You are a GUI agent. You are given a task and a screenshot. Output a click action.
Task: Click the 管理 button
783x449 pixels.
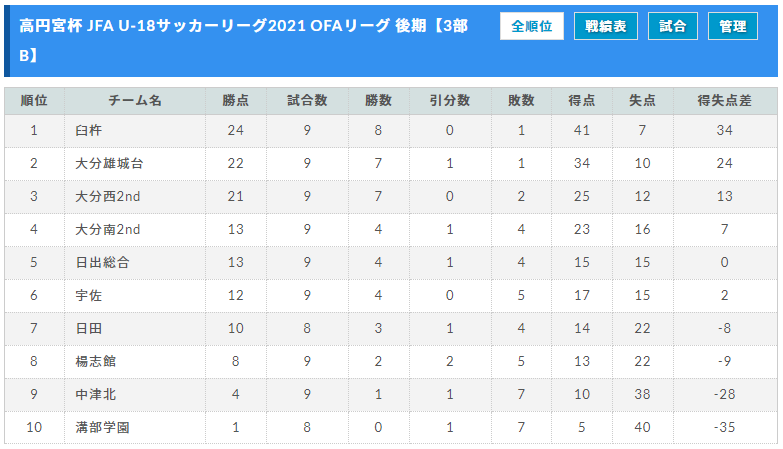[733, 26]
